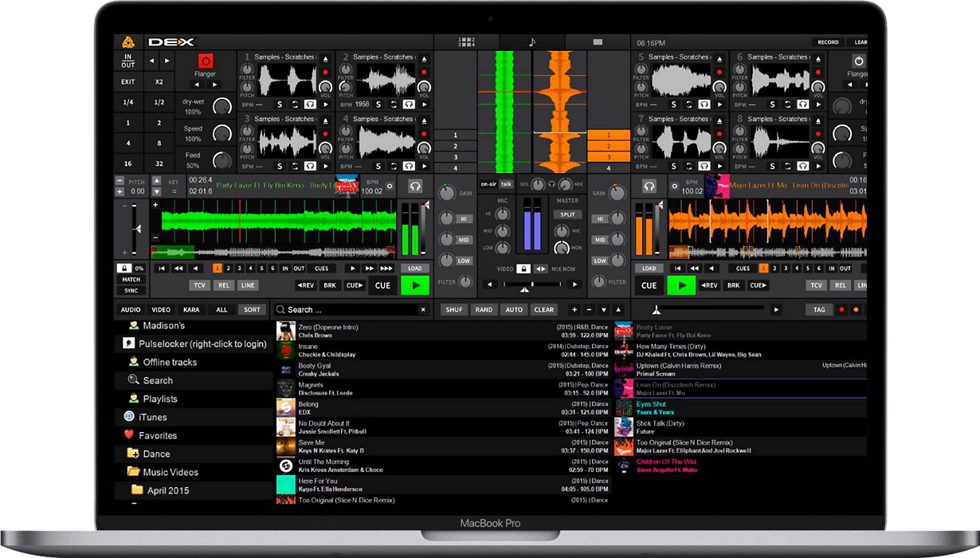
Task: Toggle the red Flanger effect power button
Action: coord(206,61)
